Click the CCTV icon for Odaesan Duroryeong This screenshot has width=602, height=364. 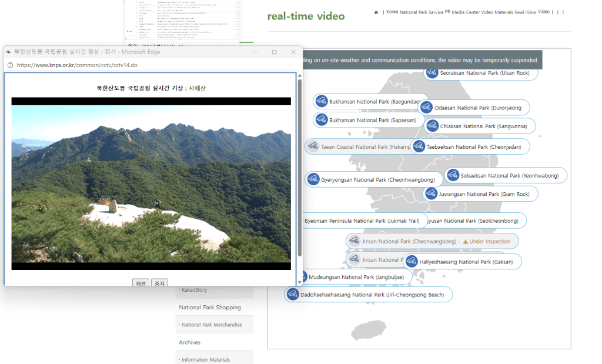pyautogui.click(x=426, y=108)
